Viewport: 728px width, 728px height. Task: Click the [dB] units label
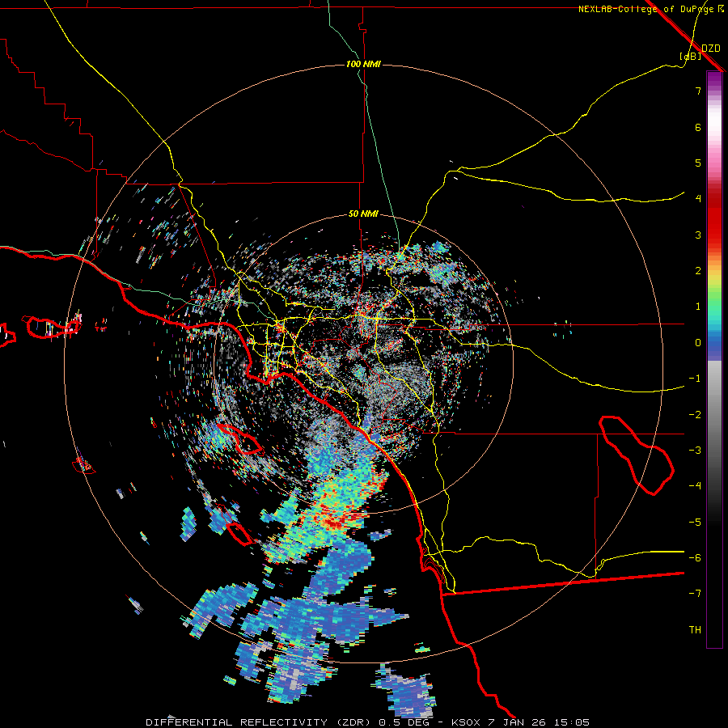(690, 57)
